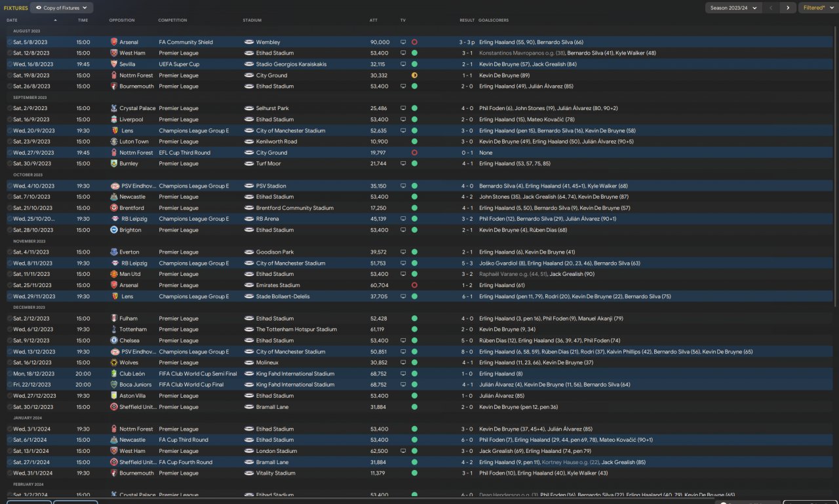Click the Brentford club badge
The height and width of the screenshot is (504, 839).
point(115,208)
